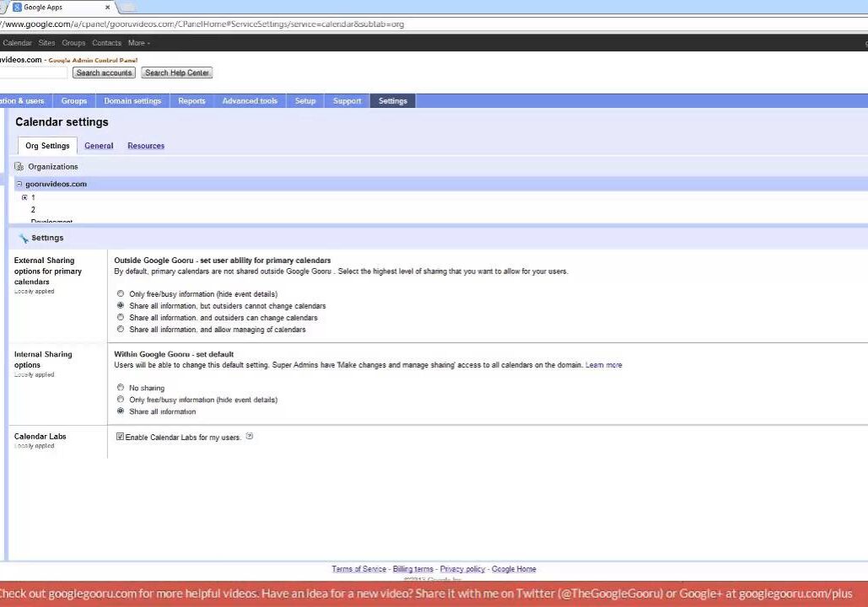Screen dimensions: 868x607
Task: Click Google Admin Control Panel text
Action: click(x=93, y=60)
